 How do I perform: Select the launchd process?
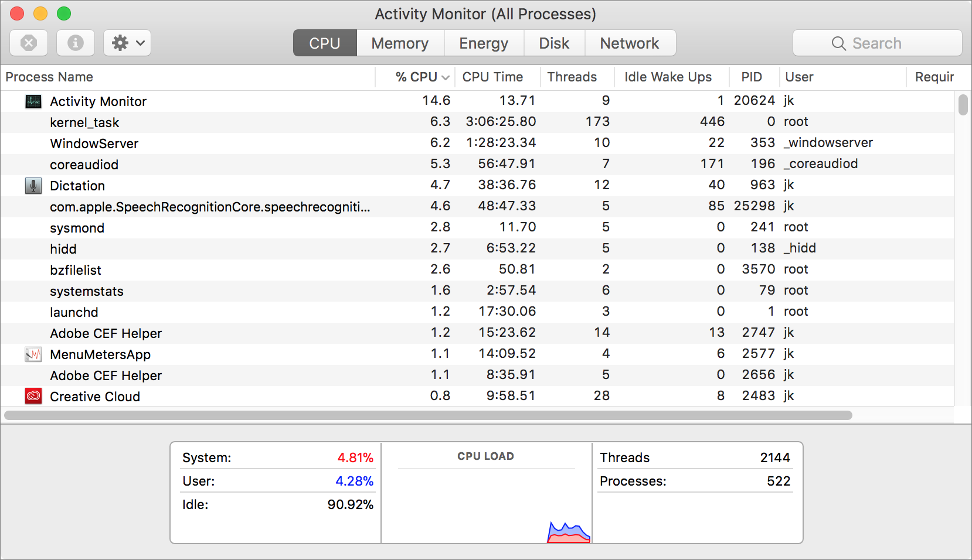477,312
